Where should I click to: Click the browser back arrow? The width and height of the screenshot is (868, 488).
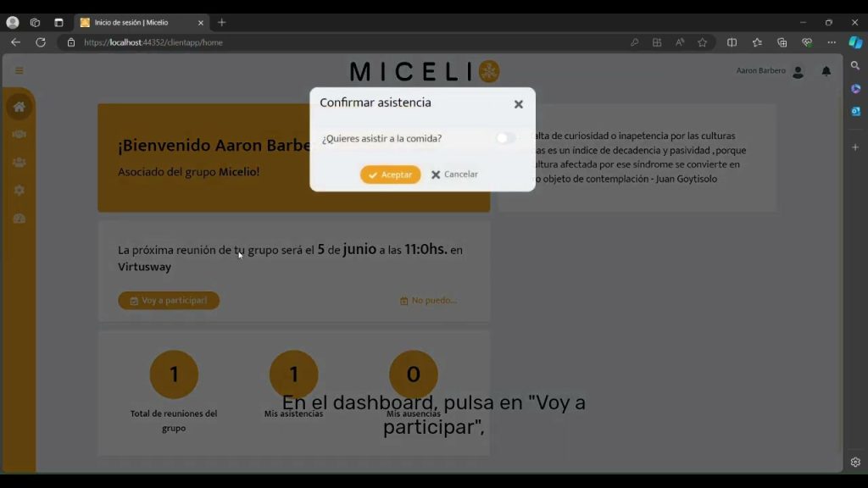[x=15, y=42]
